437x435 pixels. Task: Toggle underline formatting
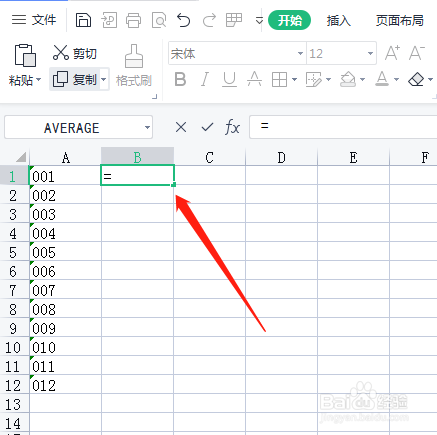point(229,80)
